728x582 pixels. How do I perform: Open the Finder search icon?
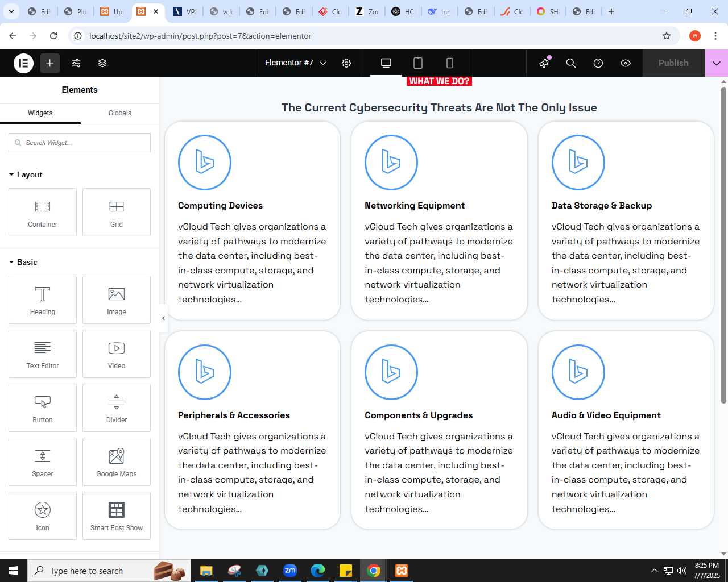click(x=571, y=63)
